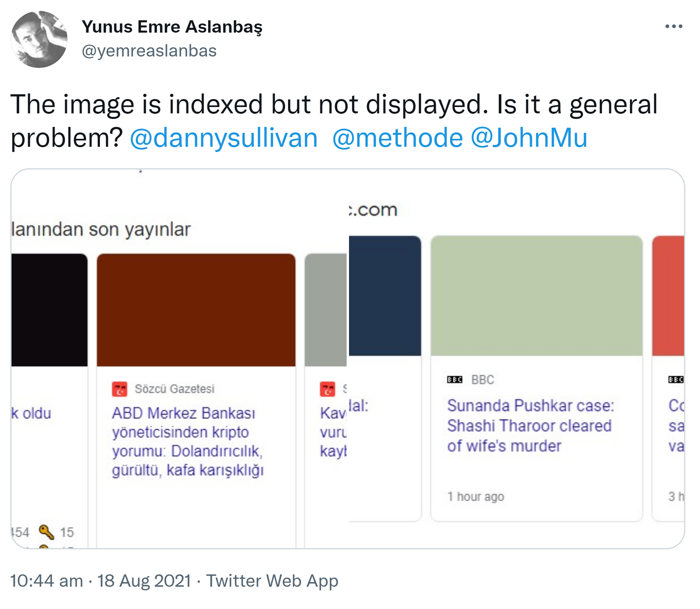Click Yunus Emre Aslanbaş profile avatar
Screen dimensions: 700x609
click(39, 39)
